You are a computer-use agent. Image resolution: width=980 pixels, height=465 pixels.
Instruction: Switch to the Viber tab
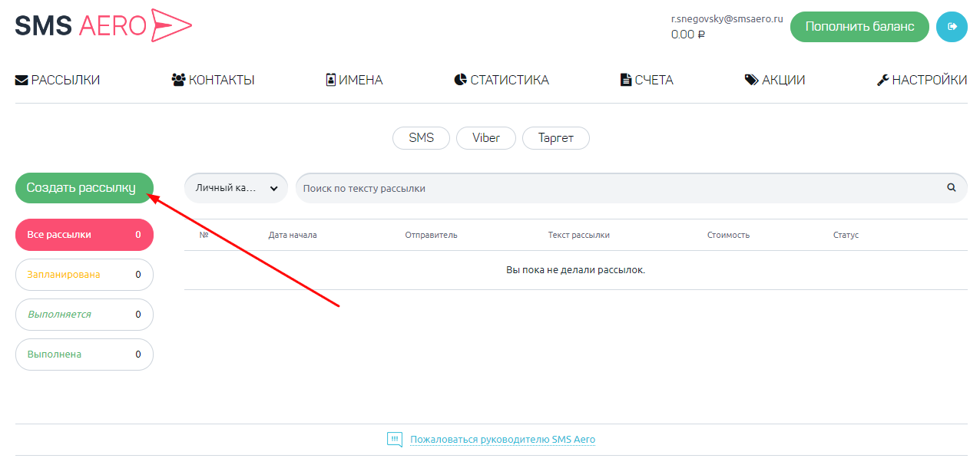(x=486, y=138)
